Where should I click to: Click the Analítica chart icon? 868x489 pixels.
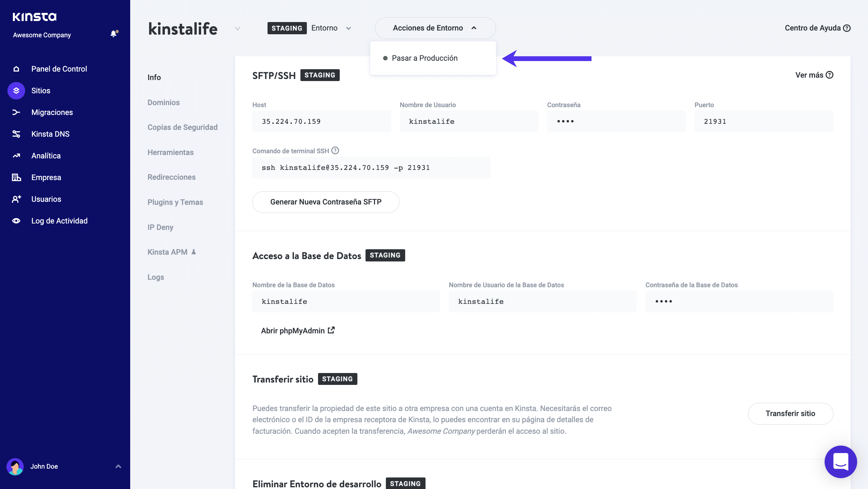click(x=16, y=156)
